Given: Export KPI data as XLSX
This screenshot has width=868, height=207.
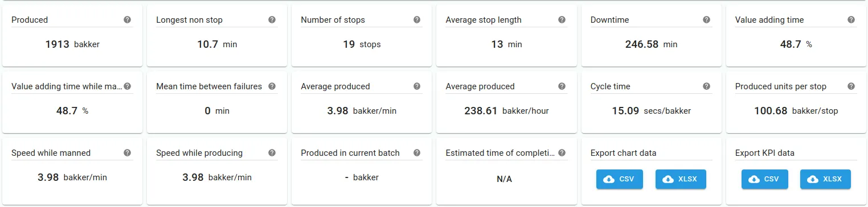Looking at the screenshot, I should click(x=825, y=179).
